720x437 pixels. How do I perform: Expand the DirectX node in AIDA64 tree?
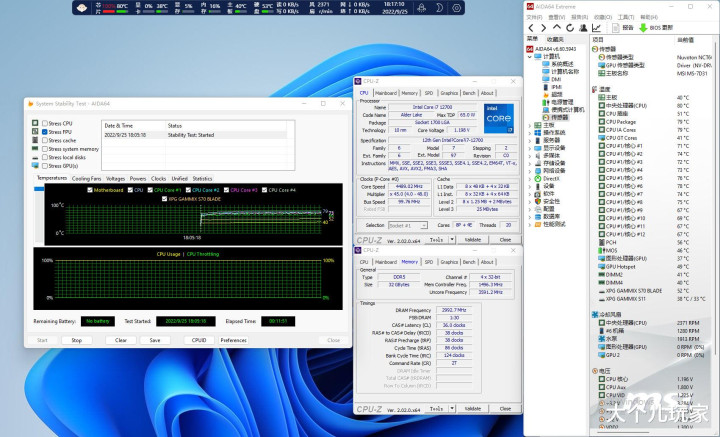pos(530,179)
